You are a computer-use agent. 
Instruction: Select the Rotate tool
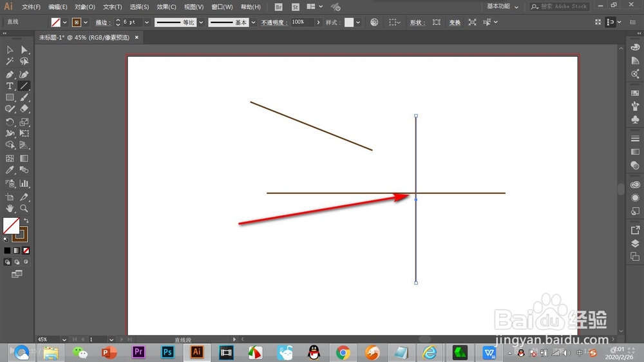pos(10,122)
